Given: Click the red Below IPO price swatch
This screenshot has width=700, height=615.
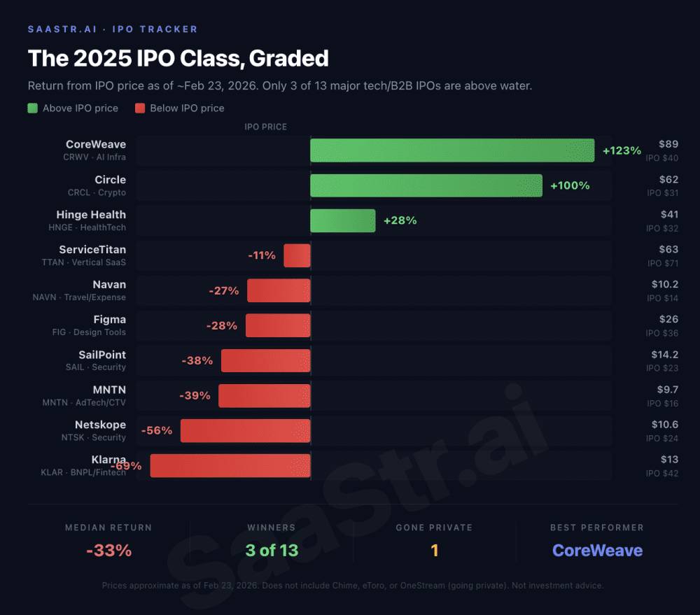Looking at the screenshot, I should click(x=140, y=108).
